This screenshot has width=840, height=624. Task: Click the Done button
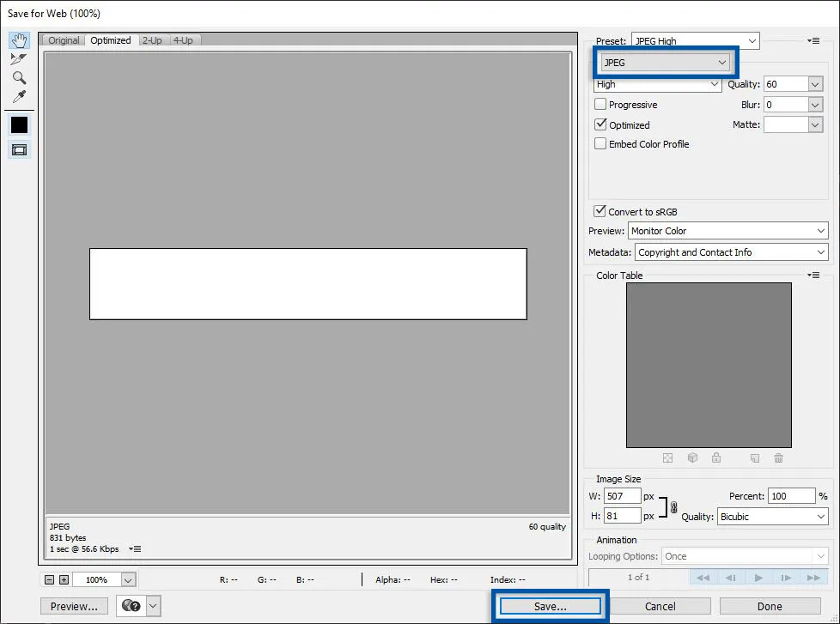point(770,606)
